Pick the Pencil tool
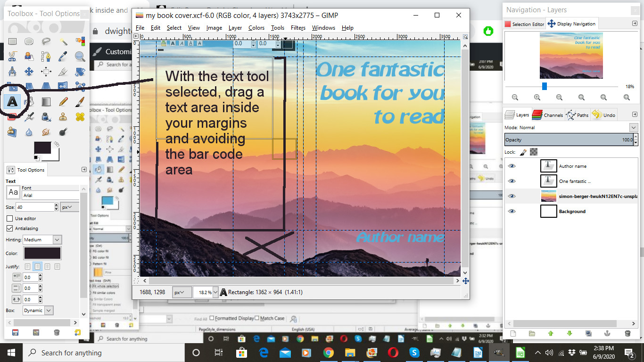644x362 pixels. pos(63,101)
